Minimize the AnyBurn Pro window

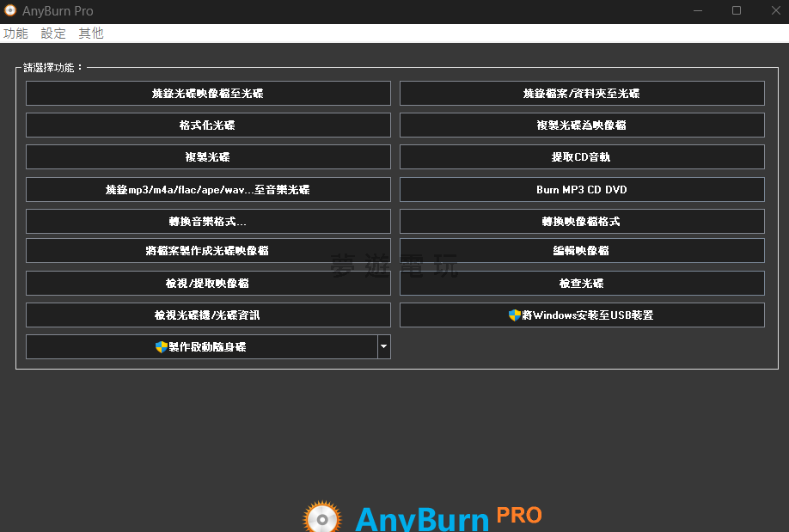tap(697, 10)
